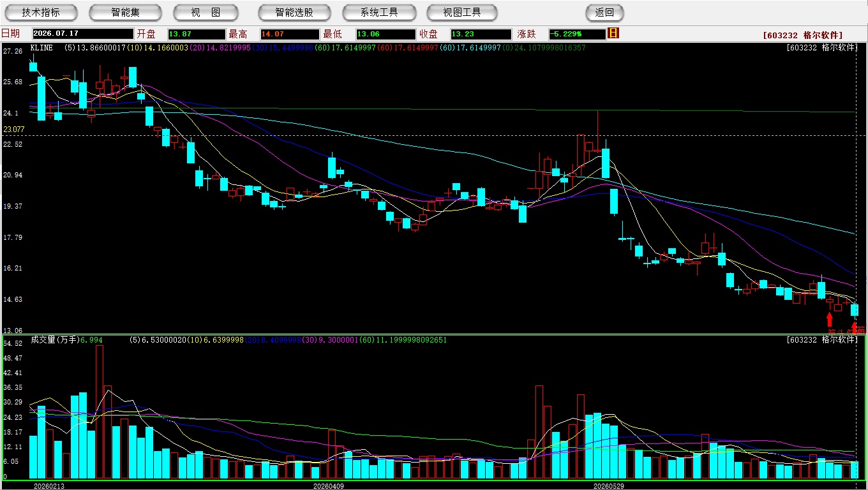Click the 系统工具 button

[379, 12]
